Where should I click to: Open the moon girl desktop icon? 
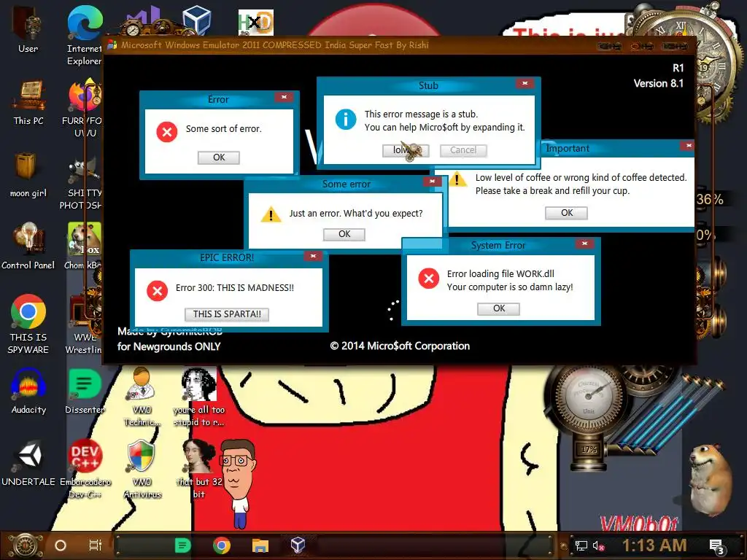click(x=28, y=174)
